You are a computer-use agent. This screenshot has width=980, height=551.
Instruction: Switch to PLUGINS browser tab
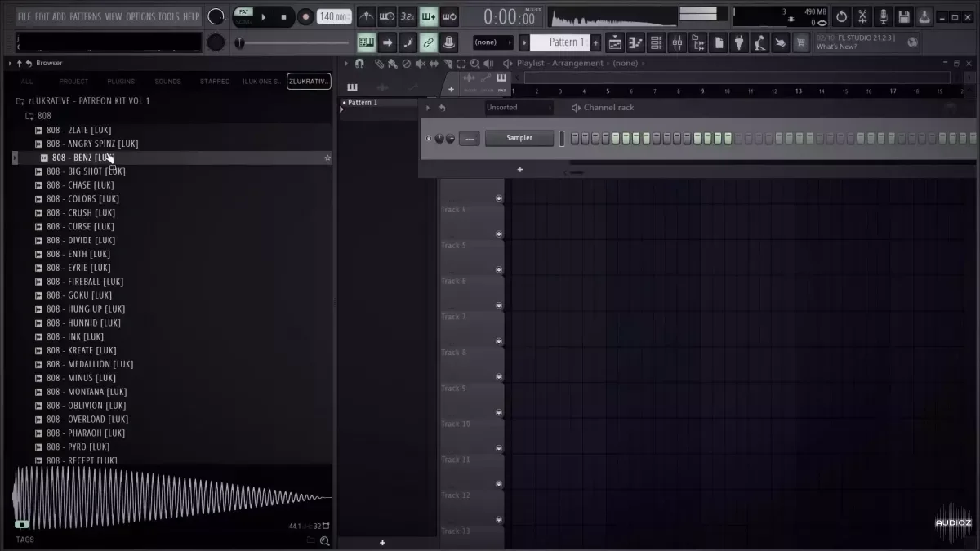click(x=121, y=82)
